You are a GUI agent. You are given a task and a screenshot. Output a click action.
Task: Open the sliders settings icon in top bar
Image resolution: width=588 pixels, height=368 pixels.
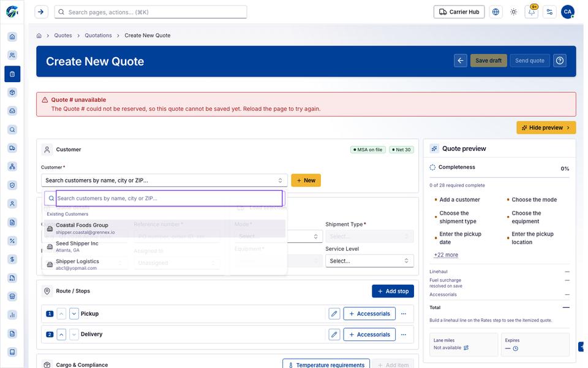point(550,12)
